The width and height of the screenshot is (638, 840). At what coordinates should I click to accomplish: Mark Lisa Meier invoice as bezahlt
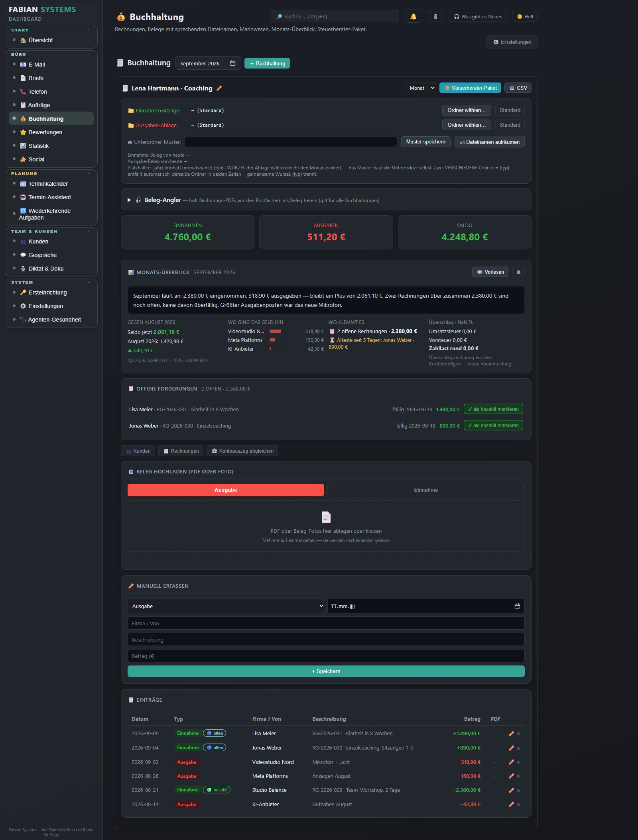point(493,409)
